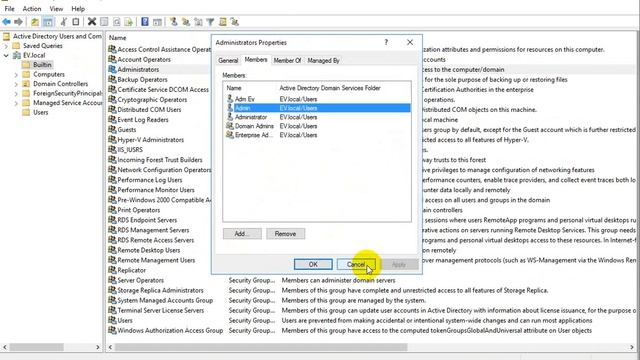Viewport: 640px width, 360px height.
Task: Expand the Computers tree node
Action: [x=16, y=74]
